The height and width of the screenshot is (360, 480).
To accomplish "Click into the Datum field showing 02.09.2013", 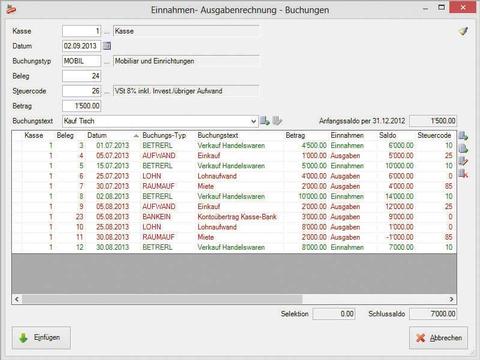I will click(81, 46).
